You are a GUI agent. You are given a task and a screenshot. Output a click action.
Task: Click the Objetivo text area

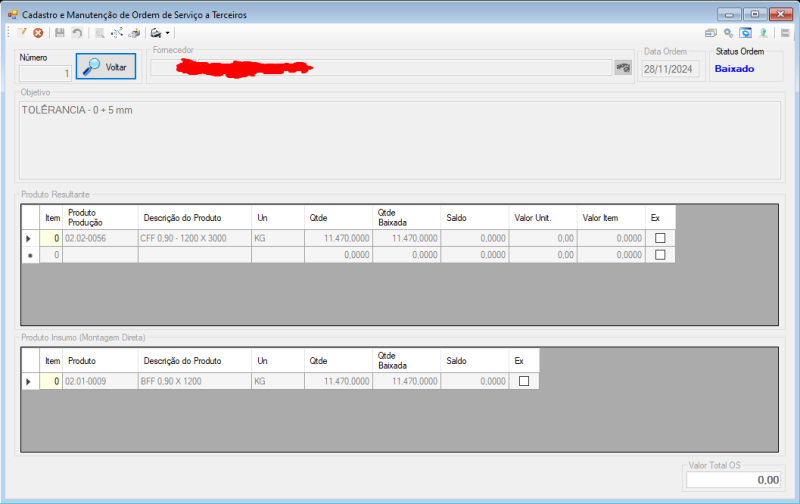click(x=400, y=140)
